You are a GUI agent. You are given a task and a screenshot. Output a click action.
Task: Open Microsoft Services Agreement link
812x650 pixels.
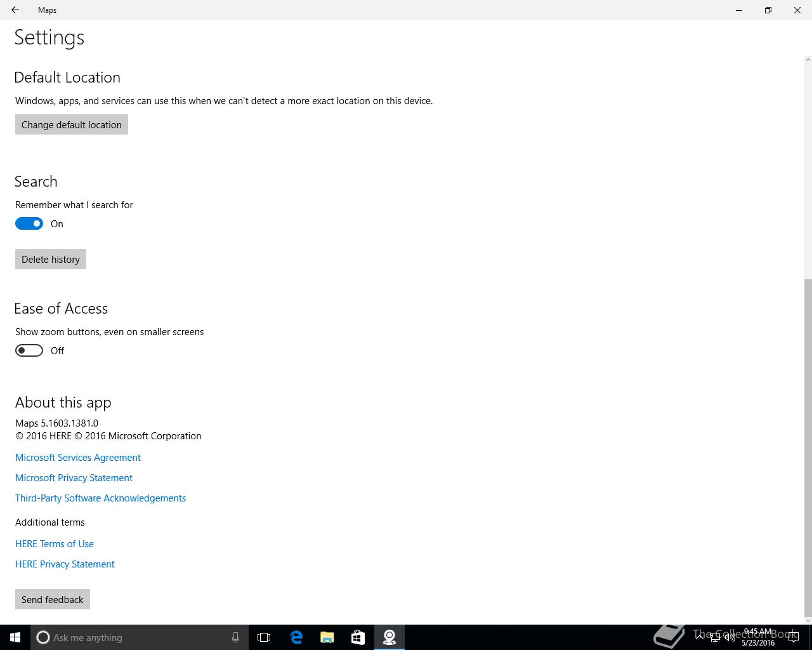[x=78, y=457]
